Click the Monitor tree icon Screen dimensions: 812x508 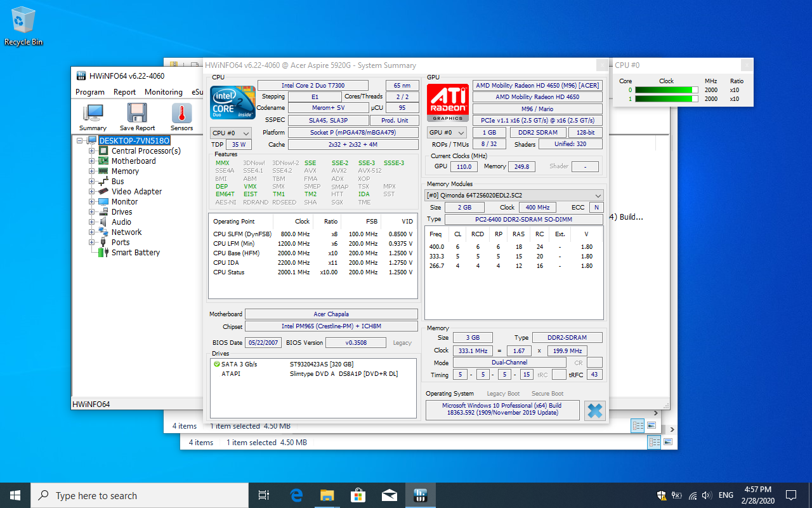coord(103,201)
